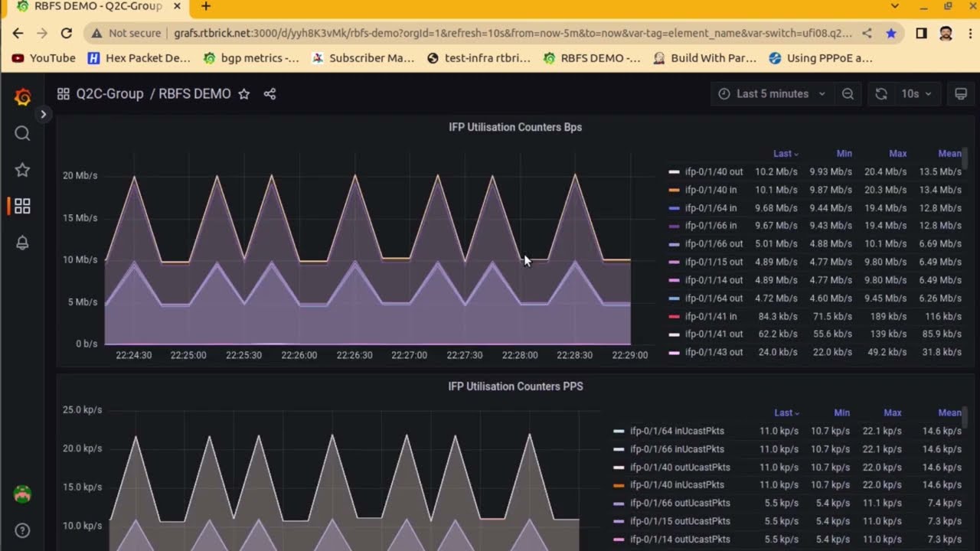Viewport: 980px width, 551px height.
Task: Toggle ifp-0/1/40 in series in legend
Action: (710, 190)
